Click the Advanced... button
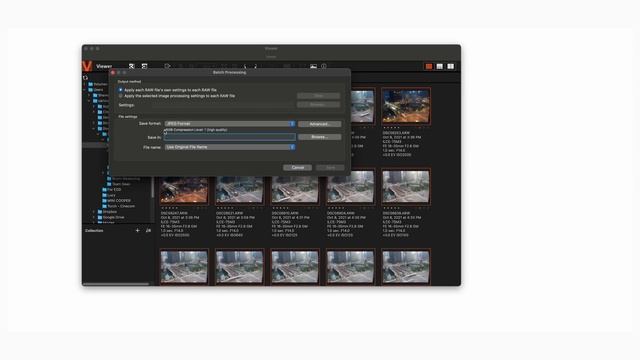 [x=319, y=124]
